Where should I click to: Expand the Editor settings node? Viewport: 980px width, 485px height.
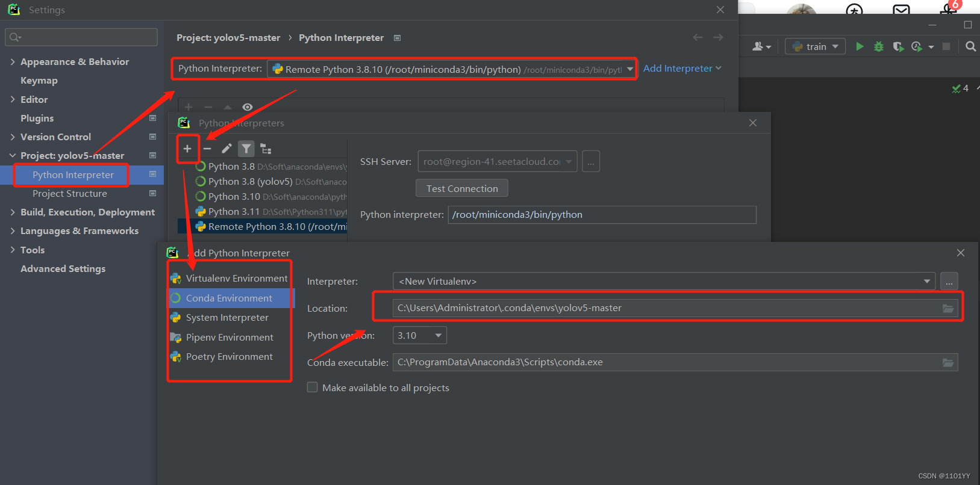(x=13, y=99)
